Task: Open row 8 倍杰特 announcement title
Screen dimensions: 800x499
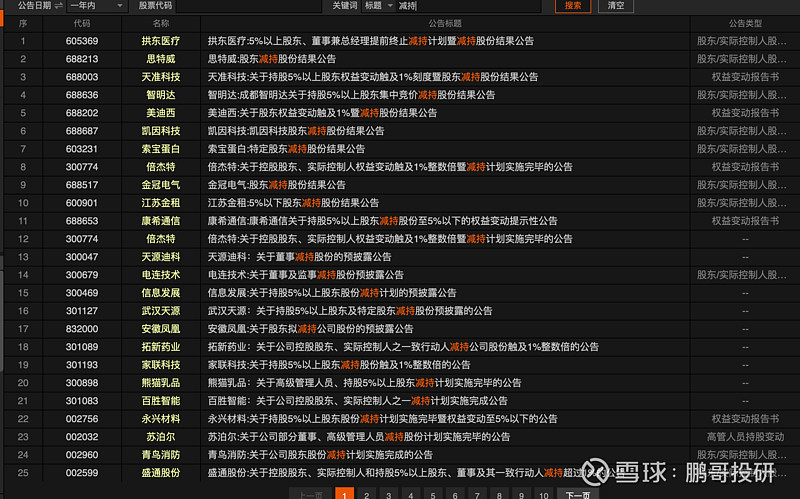Action: (390, 167)
